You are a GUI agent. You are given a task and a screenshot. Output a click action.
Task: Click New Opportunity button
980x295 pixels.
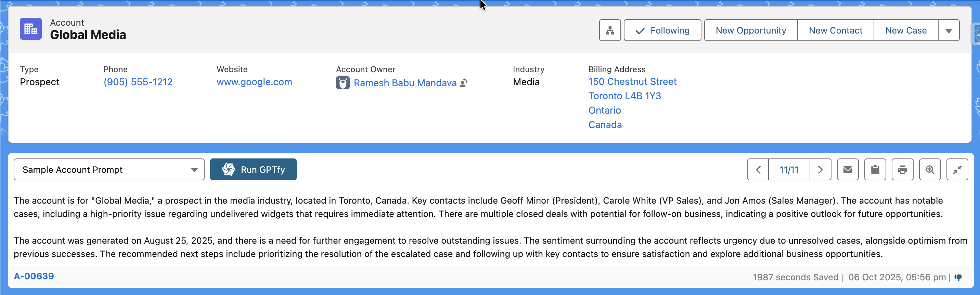pos(751,30)
